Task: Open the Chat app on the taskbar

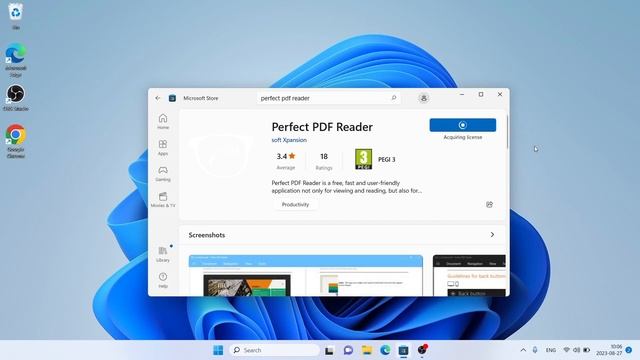Action: click(x=348, y=350)
